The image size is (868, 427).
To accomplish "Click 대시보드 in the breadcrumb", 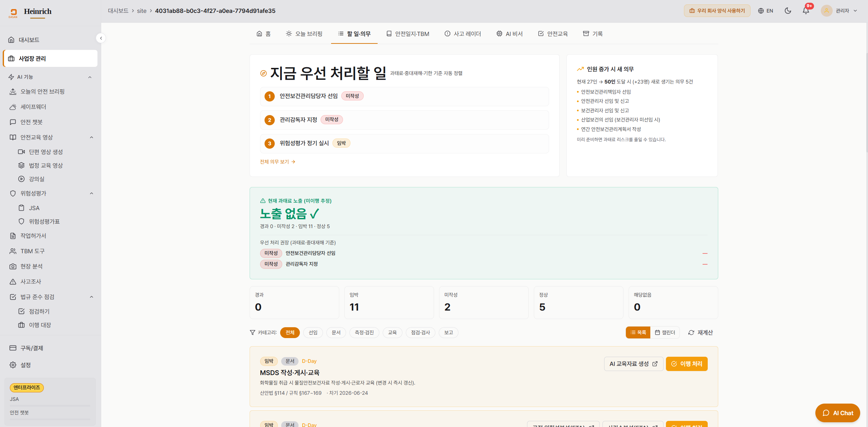I will point(118,11).
